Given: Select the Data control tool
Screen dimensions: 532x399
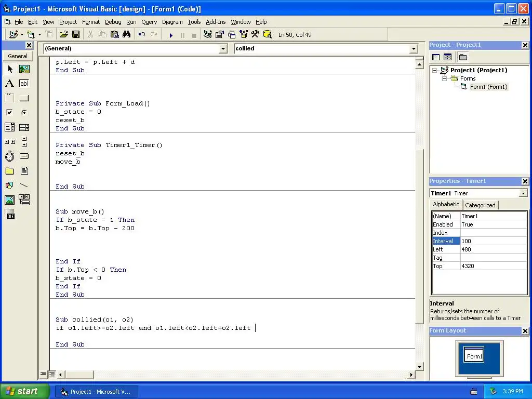Looking at the screenshot, I should point(24,200).
